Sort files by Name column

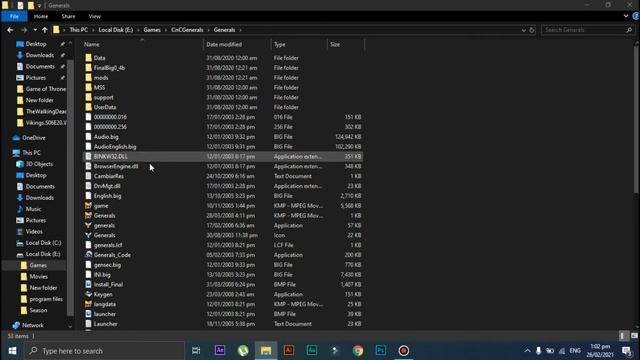[92, 44]
